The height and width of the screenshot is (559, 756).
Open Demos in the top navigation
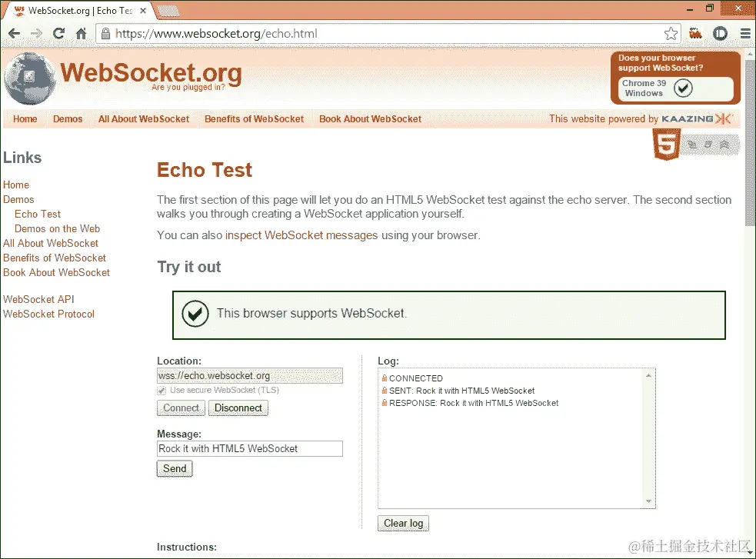pyautogui.click(x=68, y=119)
